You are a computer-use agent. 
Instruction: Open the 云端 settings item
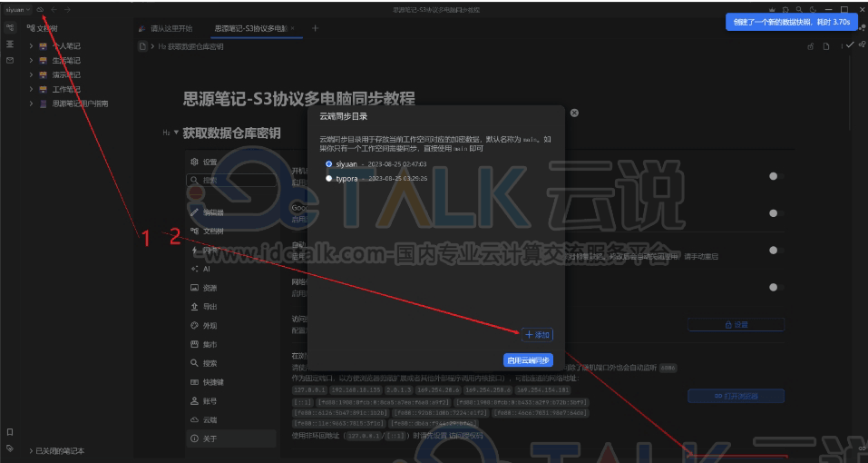tap(231, 419)
